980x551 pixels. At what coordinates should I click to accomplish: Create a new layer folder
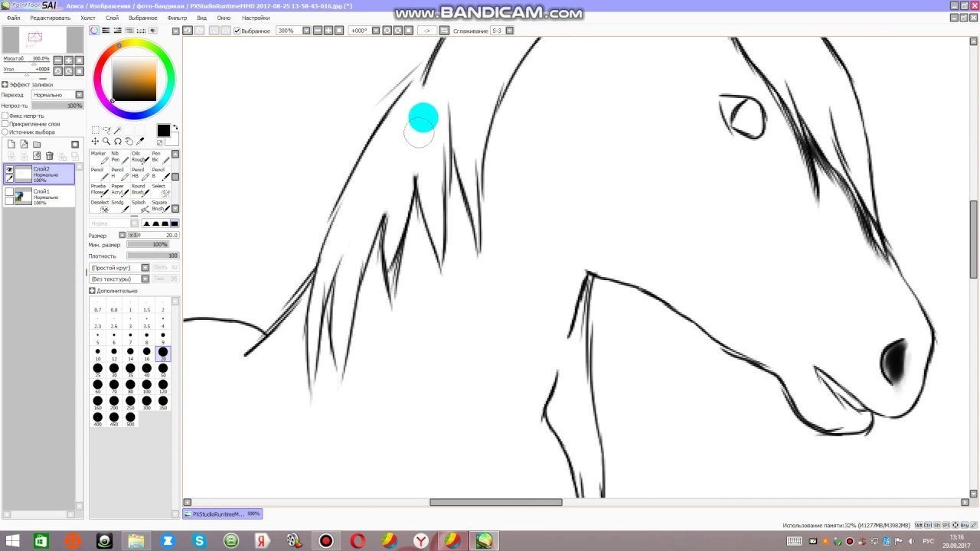pyautogui.click(x=36, y=144)
